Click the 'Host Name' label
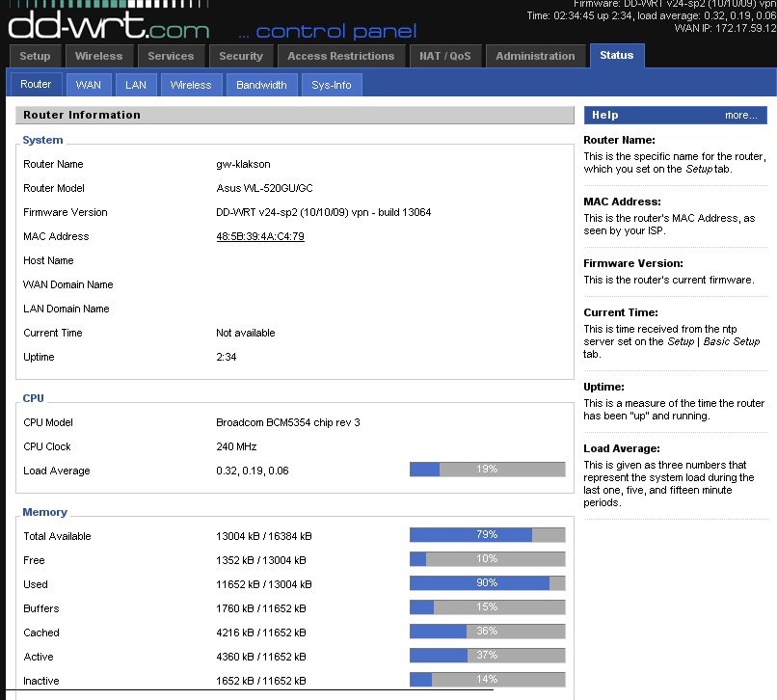The width and height of the screenshot is (777, 700). [x=48, y=260]
